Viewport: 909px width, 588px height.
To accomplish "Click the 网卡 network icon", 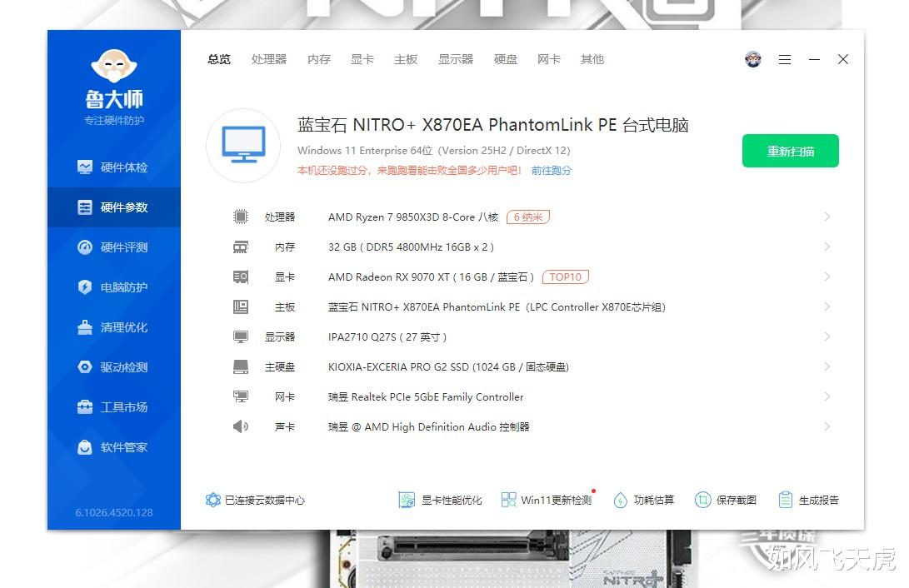I will pos(241,396).
